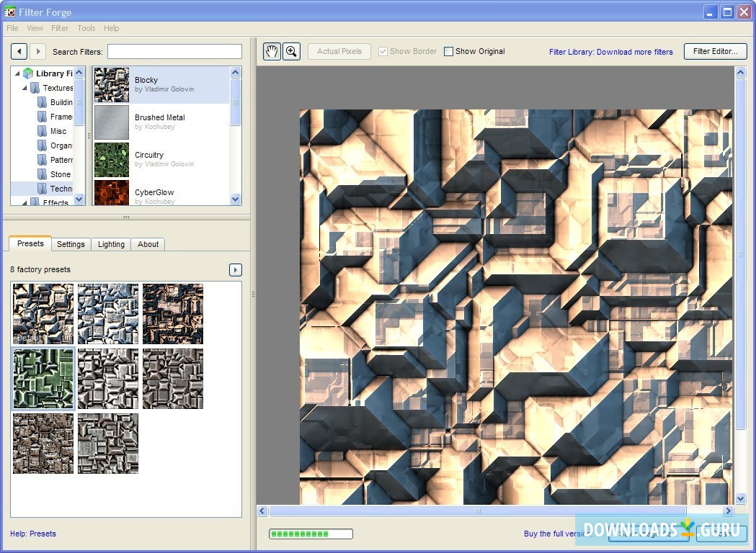756x553 pixels.
Task: Maximize the Filter Forge window
Action: [727, 12]
